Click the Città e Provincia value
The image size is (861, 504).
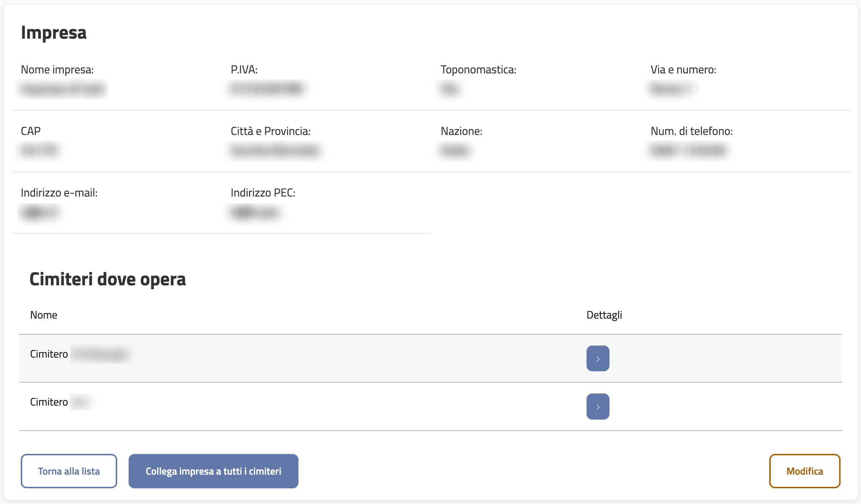pos(274,150)
